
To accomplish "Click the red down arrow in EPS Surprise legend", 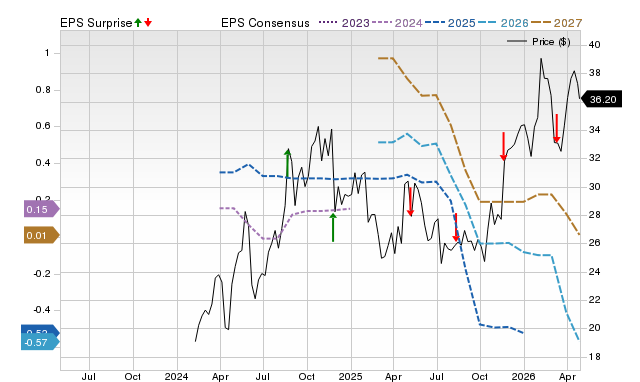I will click(x=148, y=23).
